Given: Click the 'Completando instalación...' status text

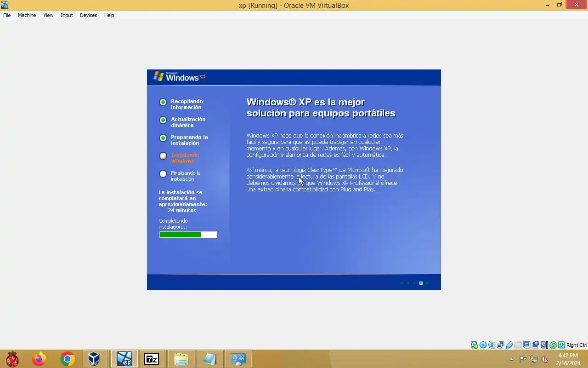Looking at the screenshot, I should (173, 224).
